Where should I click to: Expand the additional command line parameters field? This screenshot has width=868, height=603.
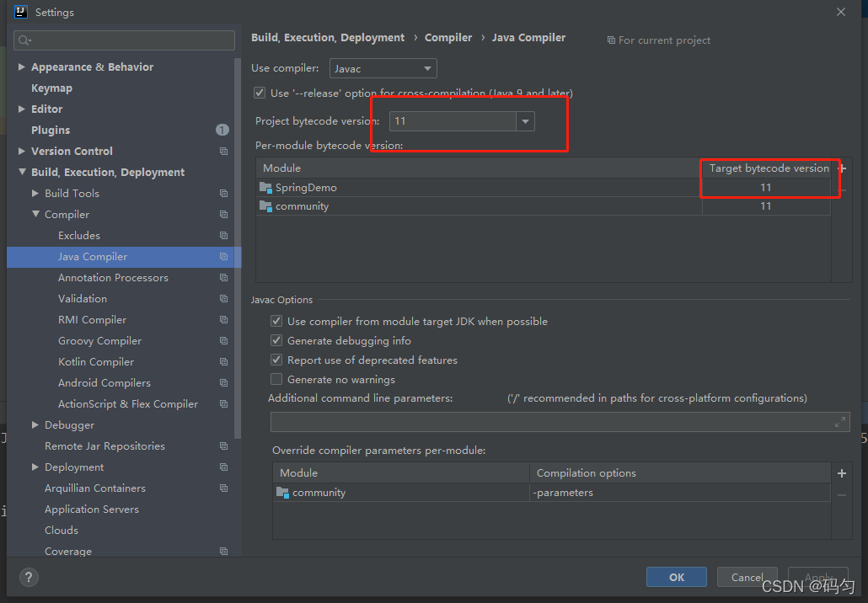(x=839, y=422)
